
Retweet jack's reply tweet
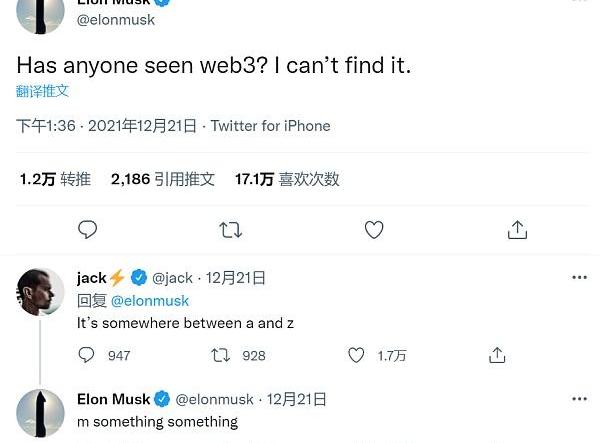tap(221, 355)
